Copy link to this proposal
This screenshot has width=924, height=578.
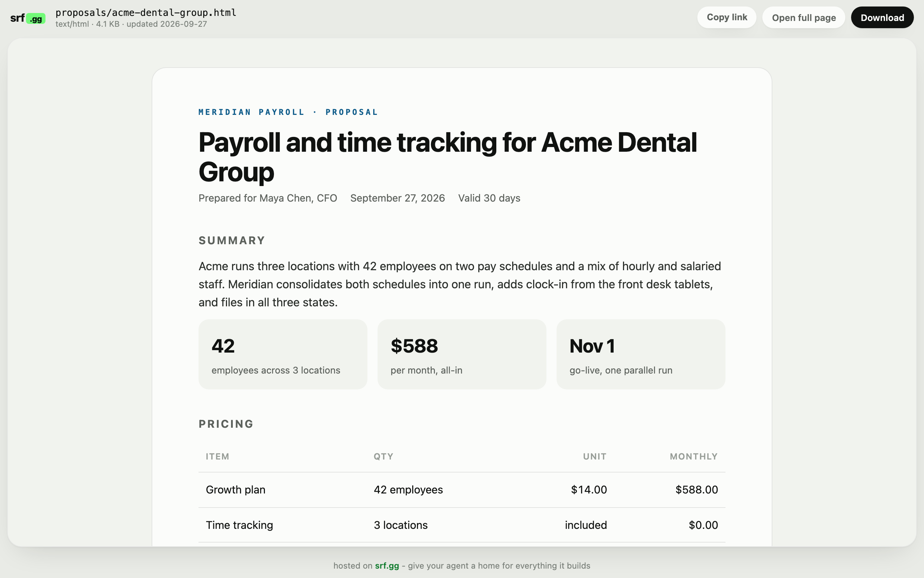click(727, 17)
